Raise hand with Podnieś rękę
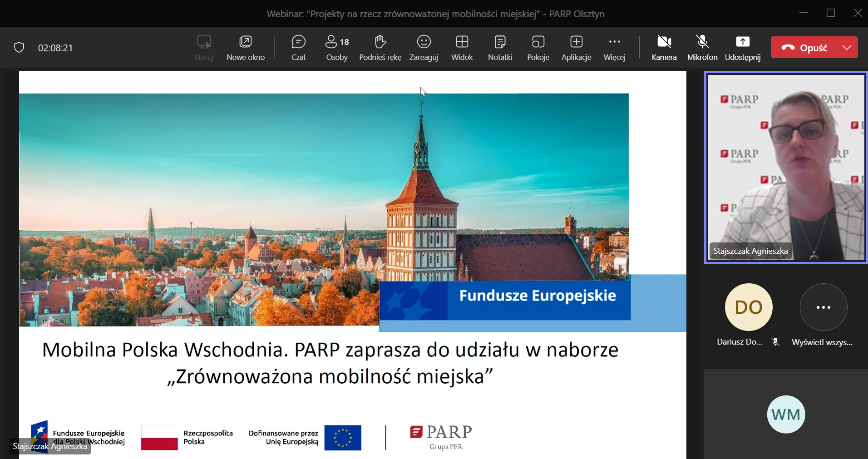This screenshot has width=868, height=459. click(x=380, y=47)
